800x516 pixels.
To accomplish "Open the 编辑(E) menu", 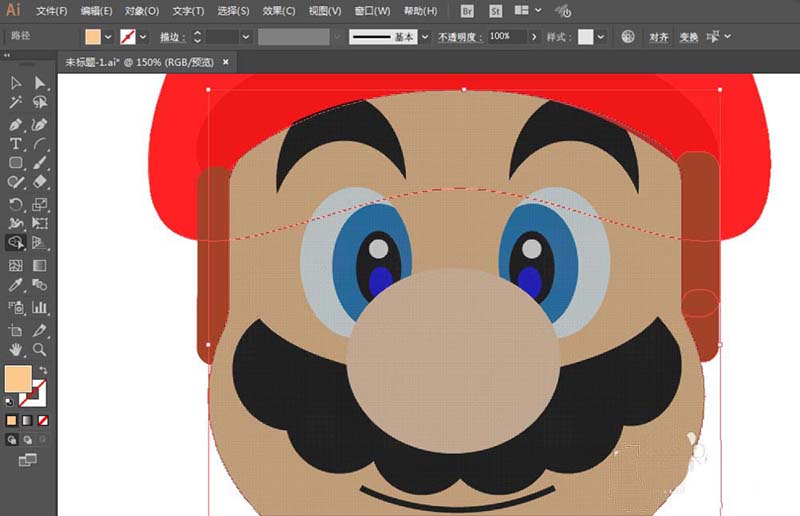I will click(x=96, y=11).
